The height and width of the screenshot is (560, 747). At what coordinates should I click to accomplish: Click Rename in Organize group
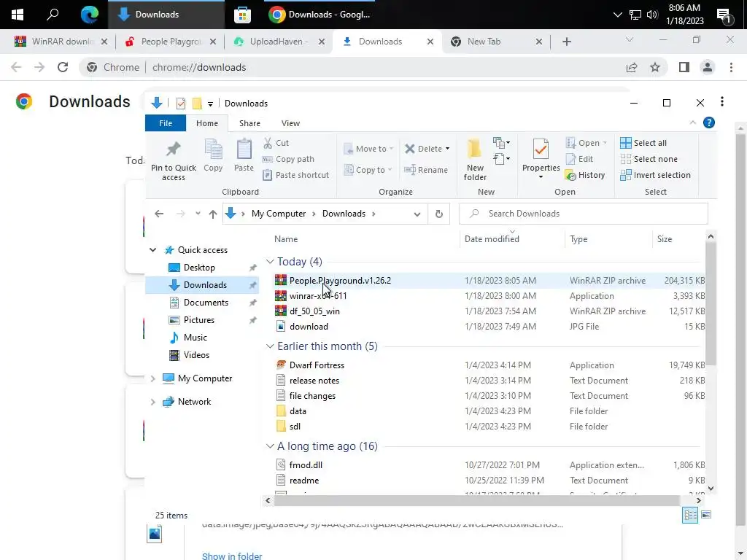(426, 169)
